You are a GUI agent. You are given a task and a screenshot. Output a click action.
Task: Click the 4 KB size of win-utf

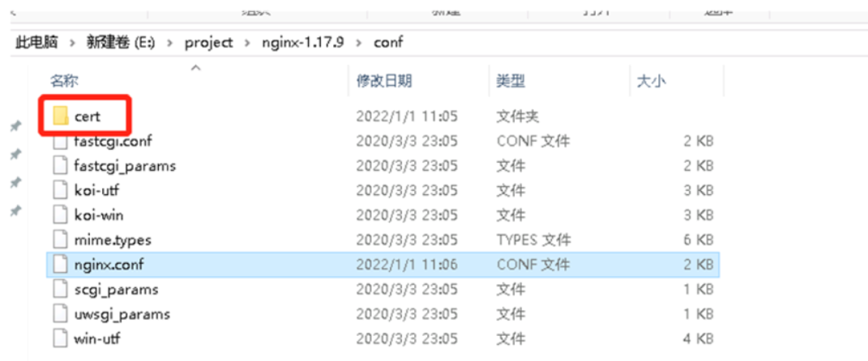698,339
